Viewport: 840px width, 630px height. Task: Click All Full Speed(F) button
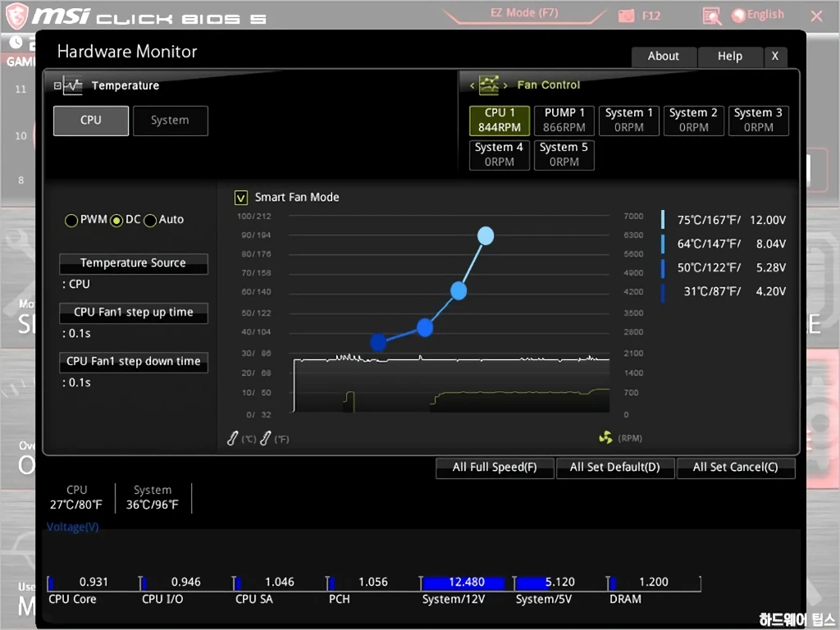tap(495, 468)
